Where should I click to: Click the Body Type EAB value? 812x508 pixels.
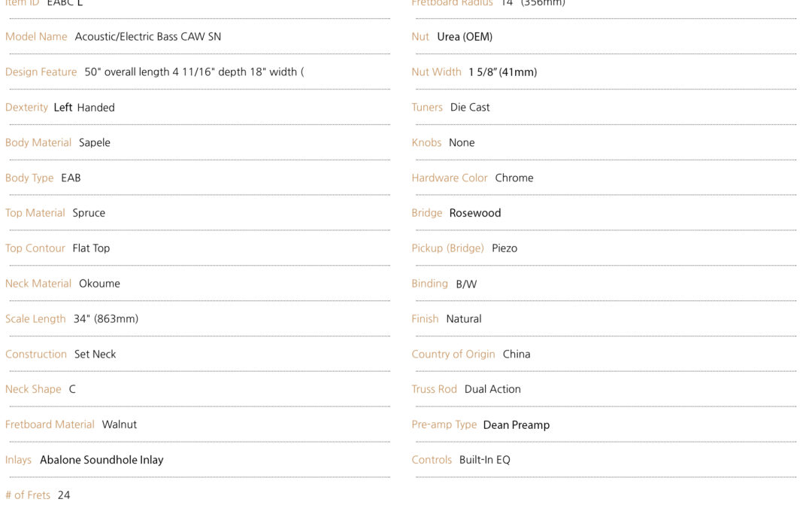coord(71,178)
